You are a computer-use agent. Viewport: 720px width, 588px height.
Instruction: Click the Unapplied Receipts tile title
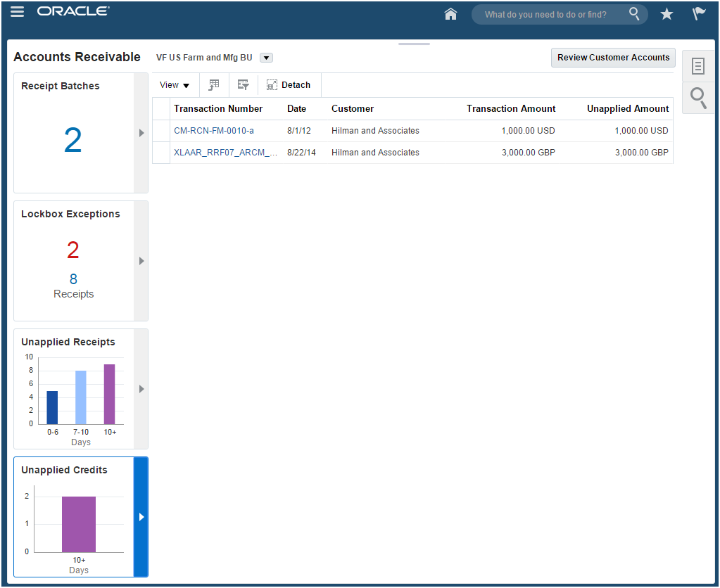click(68, 342)
